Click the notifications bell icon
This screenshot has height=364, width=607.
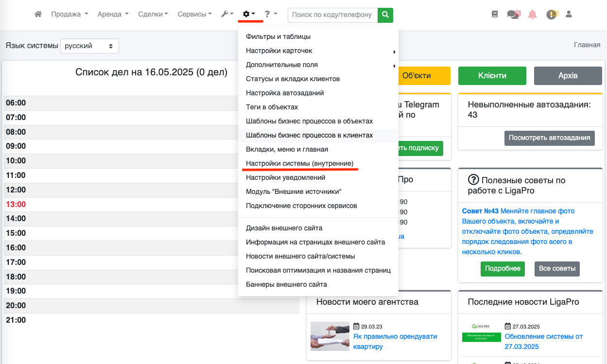point(532,15)
